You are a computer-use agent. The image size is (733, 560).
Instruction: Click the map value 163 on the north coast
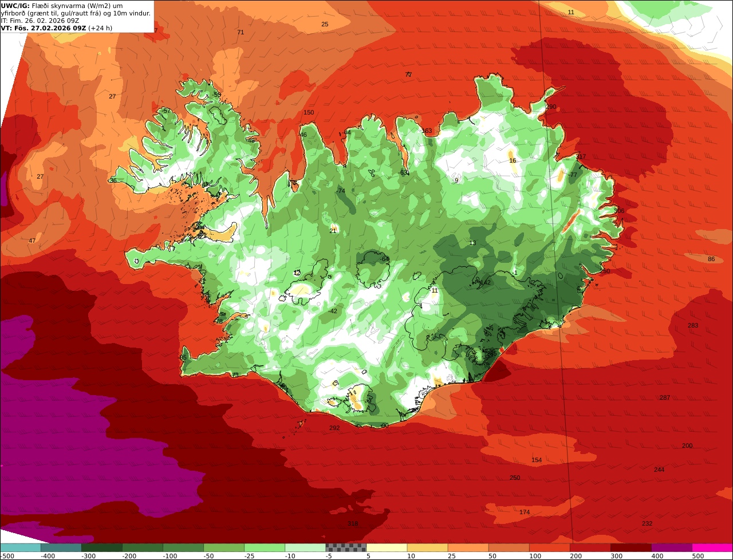[427, 131]
